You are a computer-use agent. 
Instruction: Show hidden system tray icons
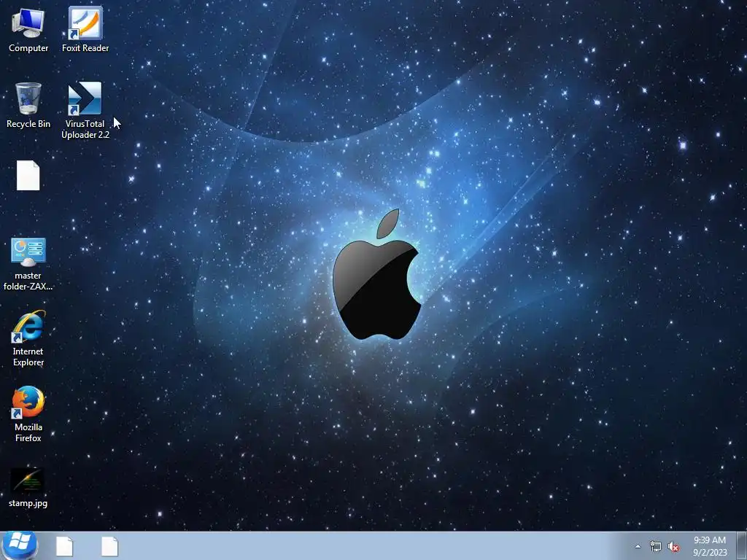[638, 546]
